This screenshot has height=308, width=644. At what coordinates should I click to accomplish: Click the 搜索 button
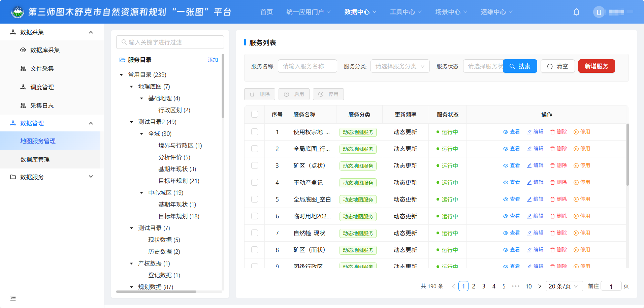point(520,66)
